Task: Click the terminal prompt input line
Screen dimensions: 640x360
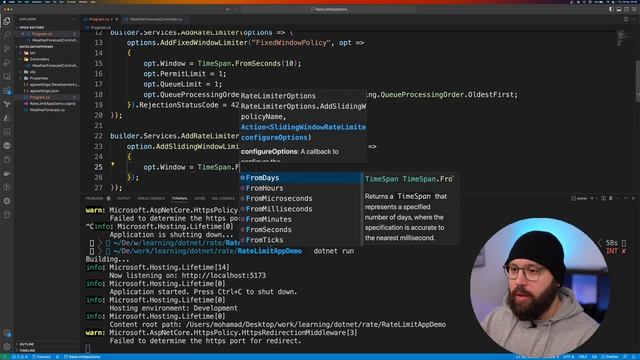Action: click(x=88, y=349)
